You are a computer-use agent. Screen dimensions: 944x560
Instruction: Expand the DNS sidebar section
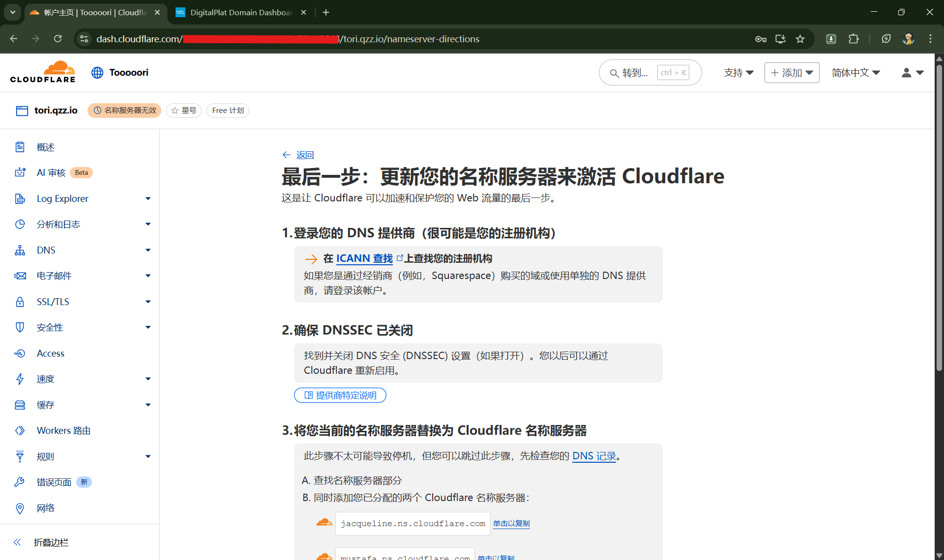147,250
